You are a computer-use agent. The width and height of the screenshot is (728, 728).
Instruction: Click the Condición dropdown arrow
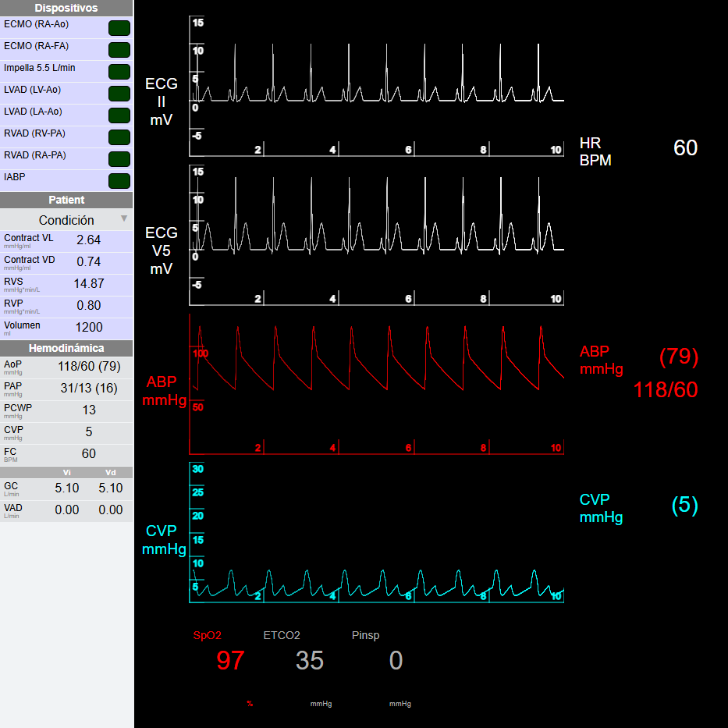(x=124, y=218)
